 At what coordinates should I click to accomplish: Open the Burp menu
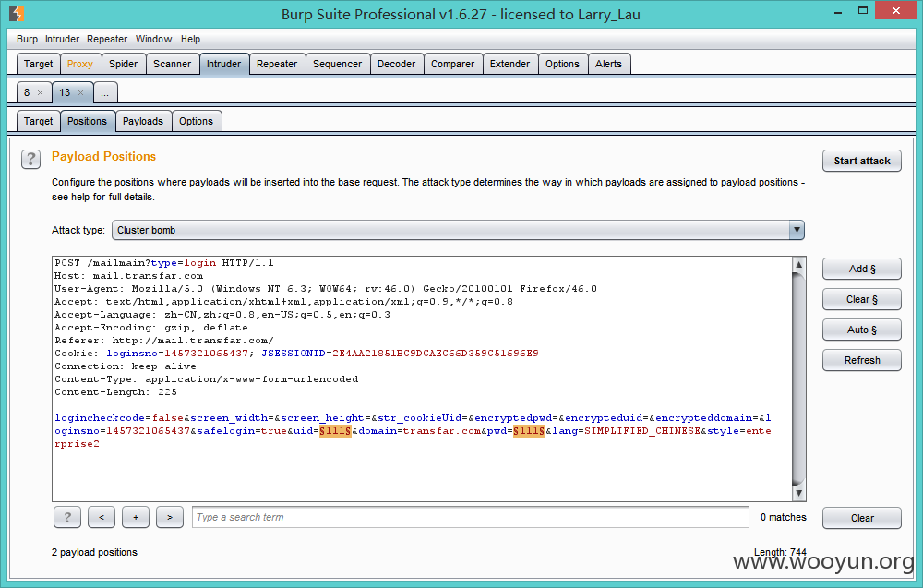point(27,39)
